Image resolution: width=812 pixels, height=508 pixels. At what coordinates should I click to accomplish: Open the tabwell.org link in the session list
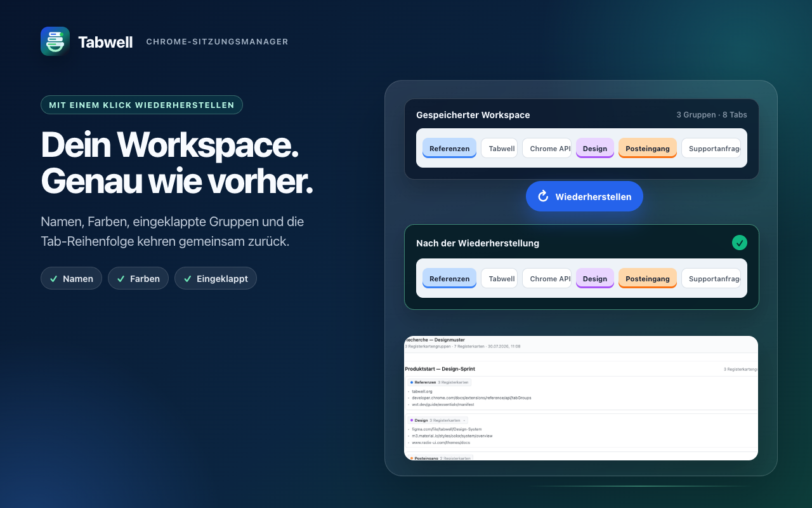coord(422,392)
